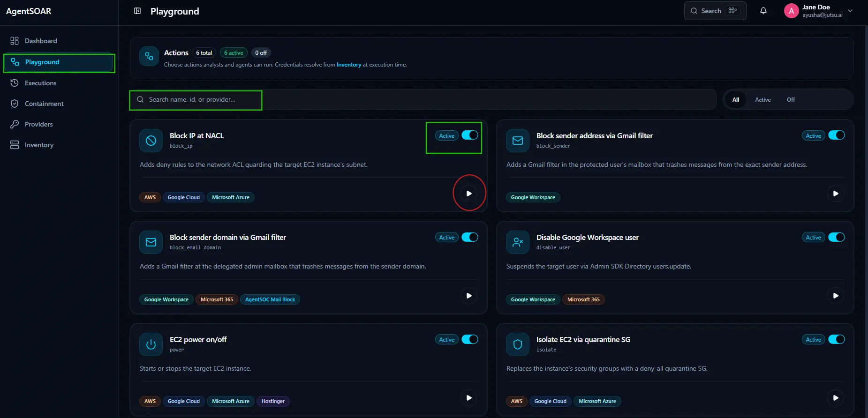The image size is (868, 418).
Task: Click AWS tag on EC2 power on/off
Action: (x=150, y=401)
